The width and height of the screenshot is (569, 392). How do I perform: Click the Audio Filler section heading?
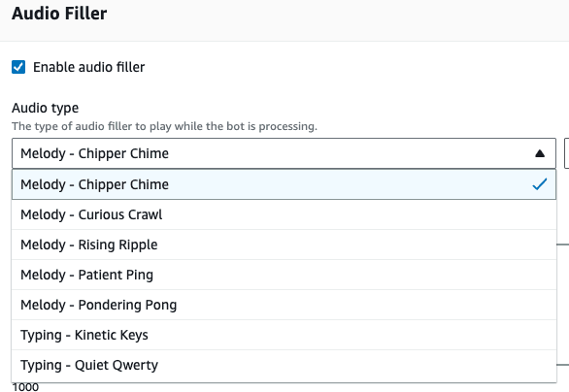point(59,14)
